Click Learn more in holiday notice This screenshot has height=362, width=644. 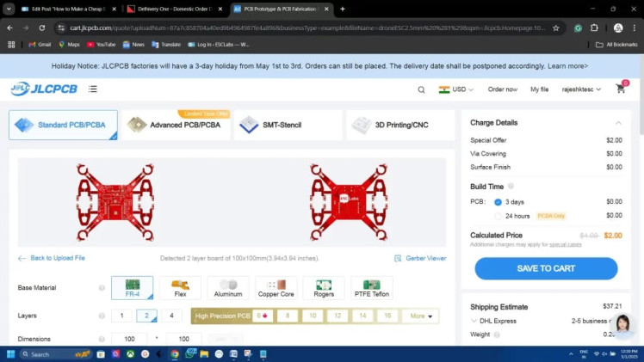pos(567,66)
